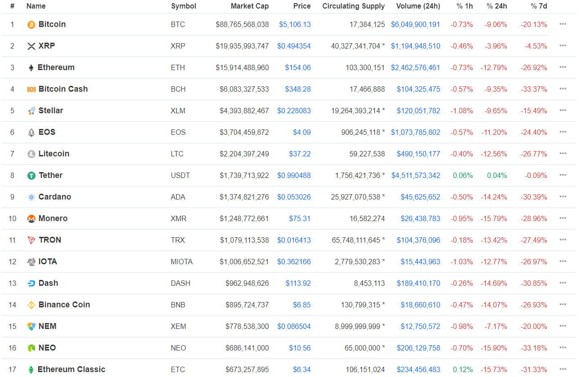Image resolution: width=588 pixels, height=377 pixels.
Task: Open Bitcoin's price link $5,106.13
Action: tap(295, 24)
